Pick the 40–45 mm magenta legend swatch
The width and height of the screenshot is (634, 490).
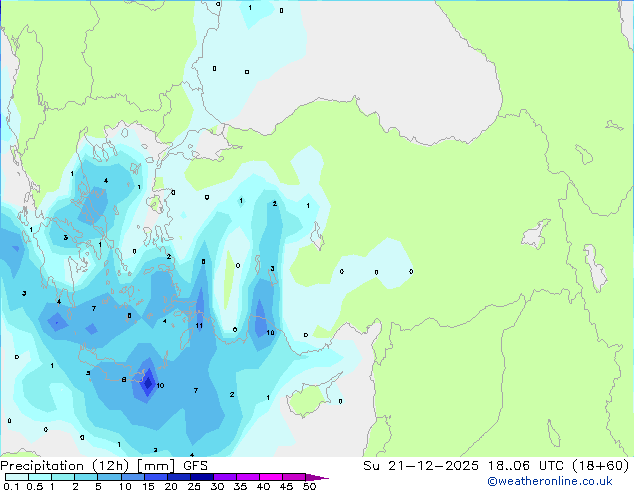pyautogui.click(x=271, y=477)
